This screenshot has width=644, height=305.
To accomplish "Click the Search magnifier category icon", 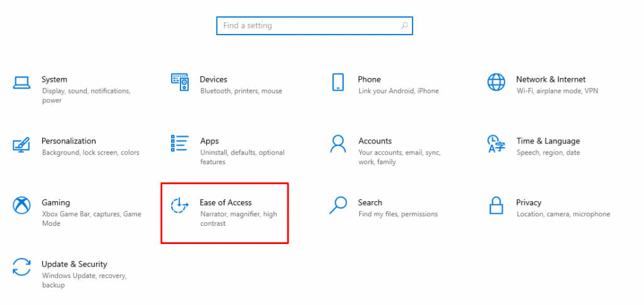I will [x=338, y=205].
